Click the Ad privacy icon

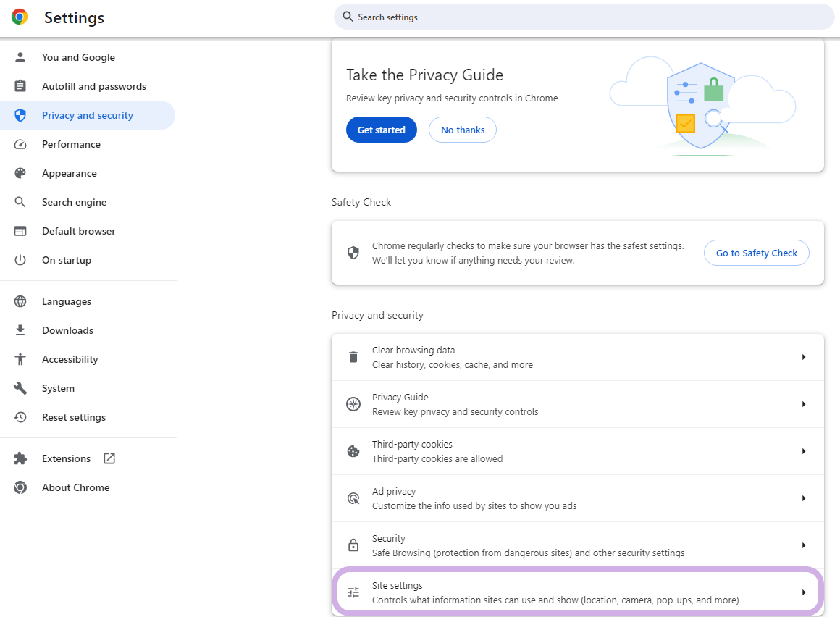[353, 499]
